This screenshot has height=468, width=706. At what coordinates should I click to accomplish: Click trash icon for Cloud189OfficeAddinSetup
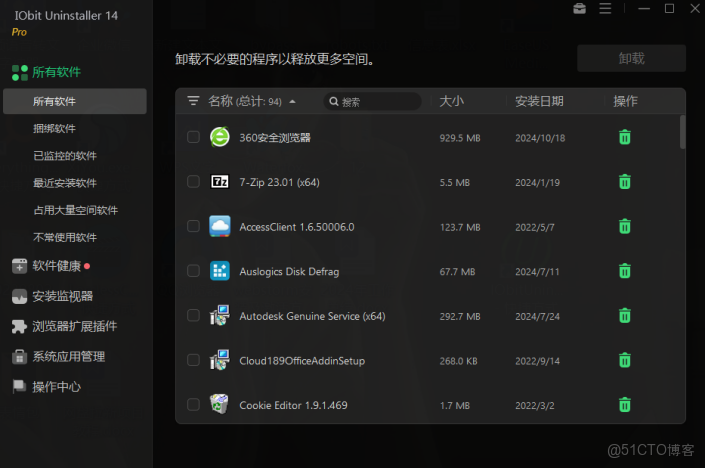[625, 360]
